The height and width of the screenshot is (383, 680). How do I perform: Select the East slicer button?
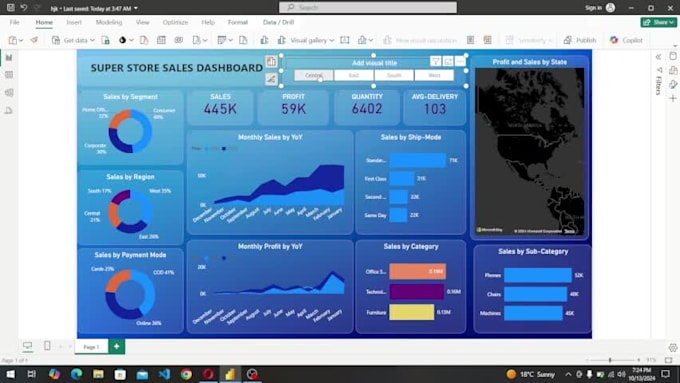tap(353, 75)
